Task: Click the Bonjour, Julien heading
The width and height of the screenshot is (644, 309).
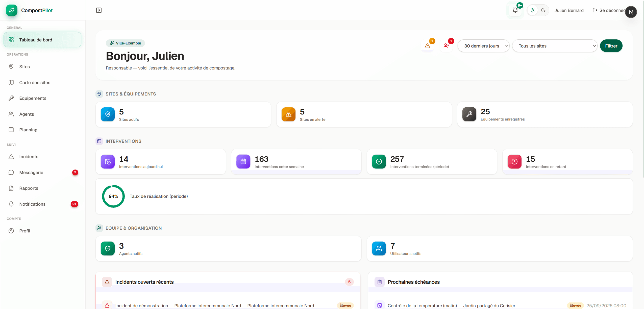Action: [x=145, y=56]
